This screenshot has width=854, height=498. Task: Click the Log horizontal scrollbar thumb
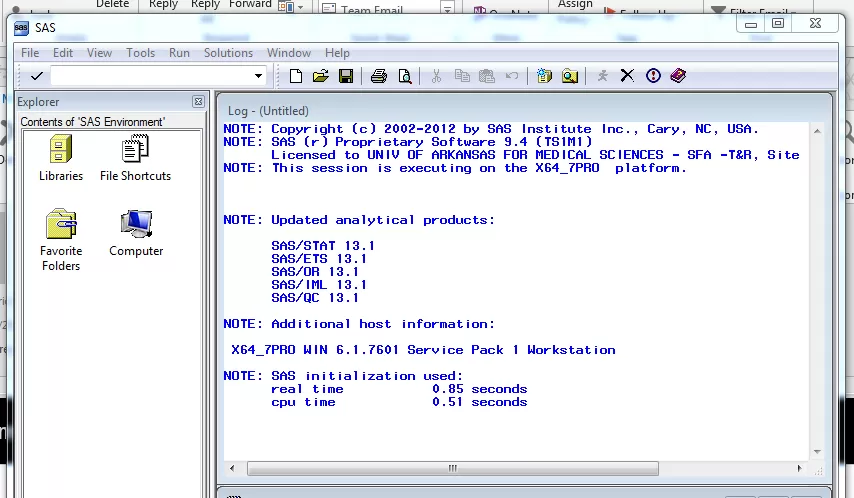coord(453,468)
